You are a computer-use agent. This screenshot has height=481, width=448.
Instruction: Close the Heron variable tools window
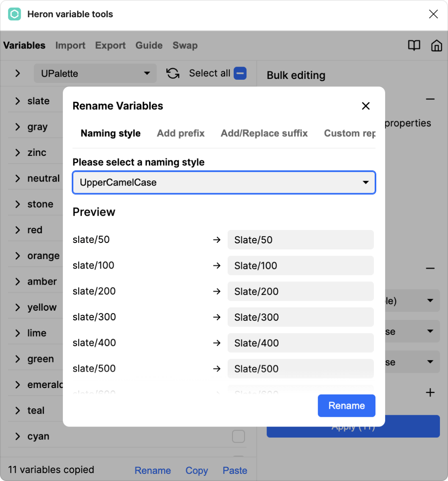pyautogui.click(x=433, y=14)
